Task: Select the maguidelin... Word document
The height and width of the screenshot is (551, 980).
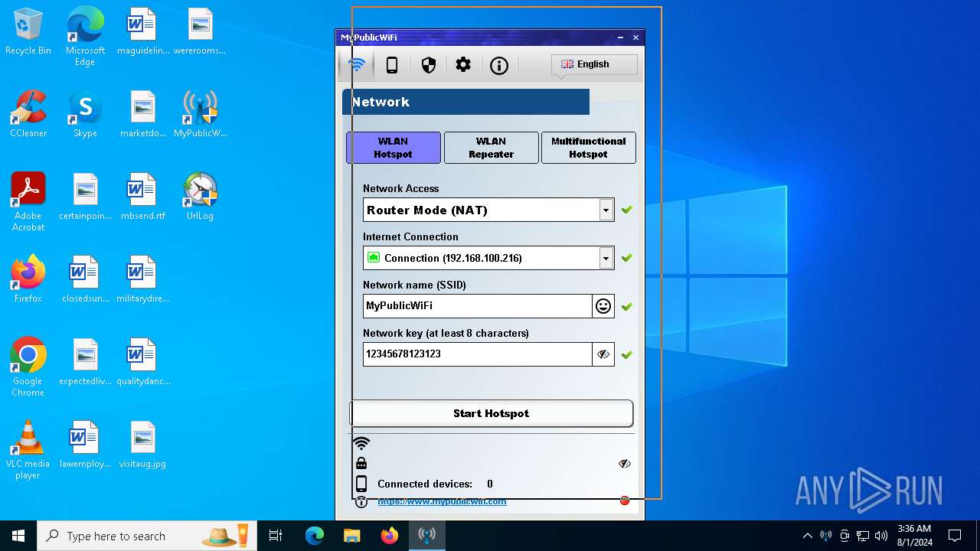Action: pos(143,32)
